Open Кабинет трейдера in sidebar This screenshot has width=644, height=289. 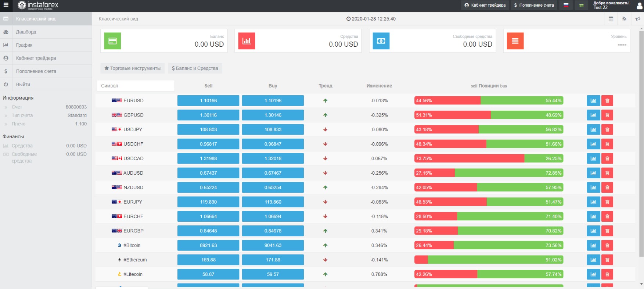[x=46, y=58]
